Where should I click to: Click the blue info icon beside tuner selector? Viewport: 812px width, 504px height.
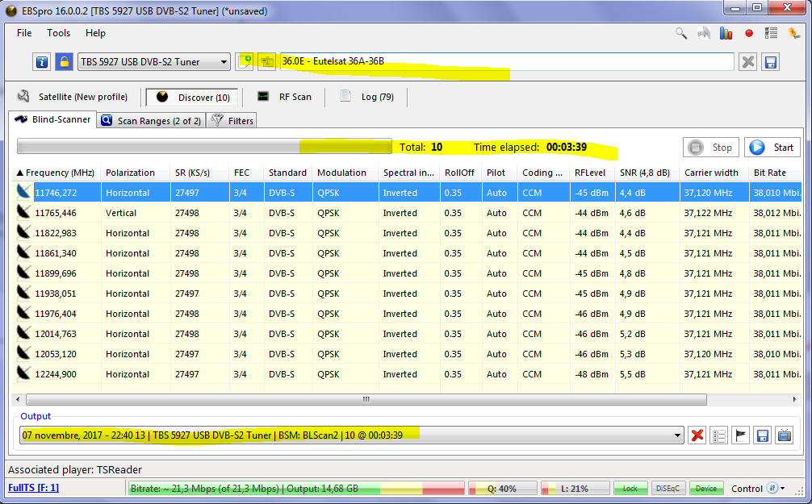43,62
